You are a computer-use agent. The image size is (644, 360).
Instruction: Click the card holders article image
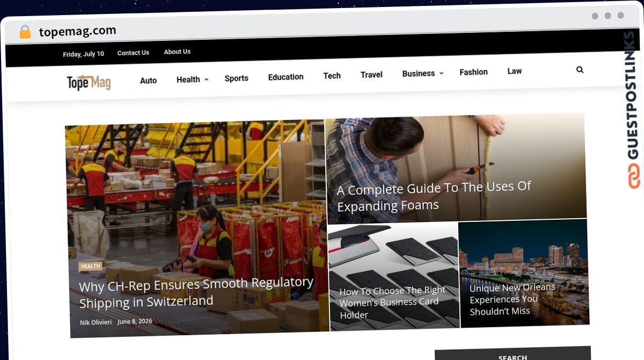[x=393, y=276]
